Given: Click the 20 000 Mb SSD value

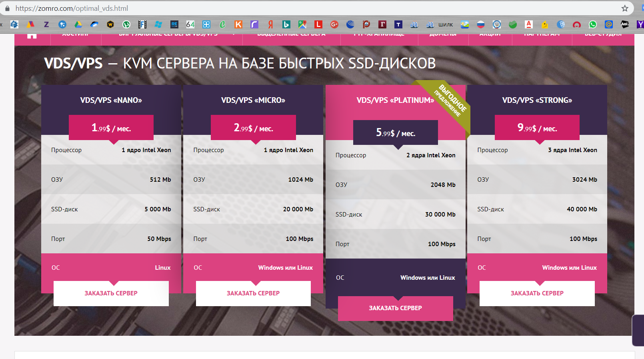Looking at the screenshot, I should (298, 209).
